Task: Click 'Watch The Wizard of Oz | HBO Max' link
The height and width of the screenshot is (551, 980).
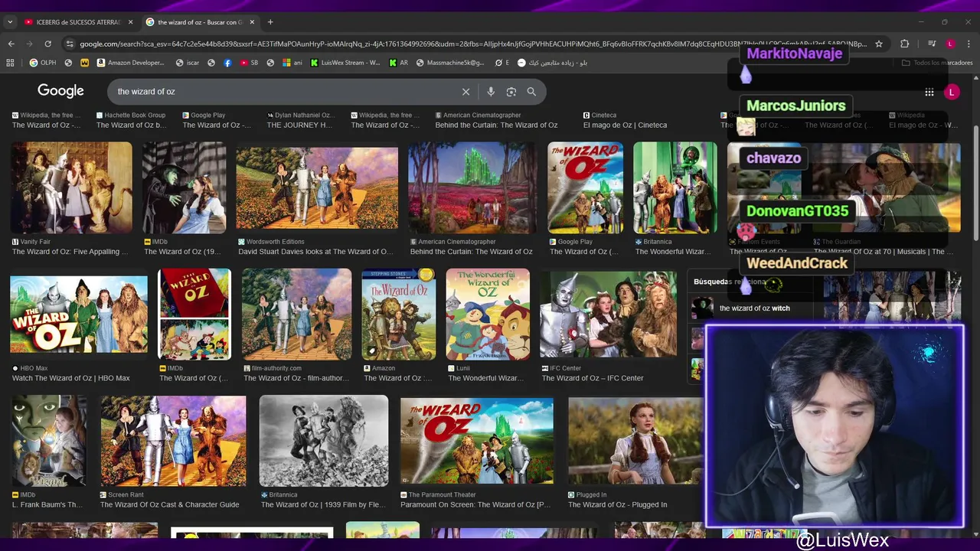Action: [70, 378]
